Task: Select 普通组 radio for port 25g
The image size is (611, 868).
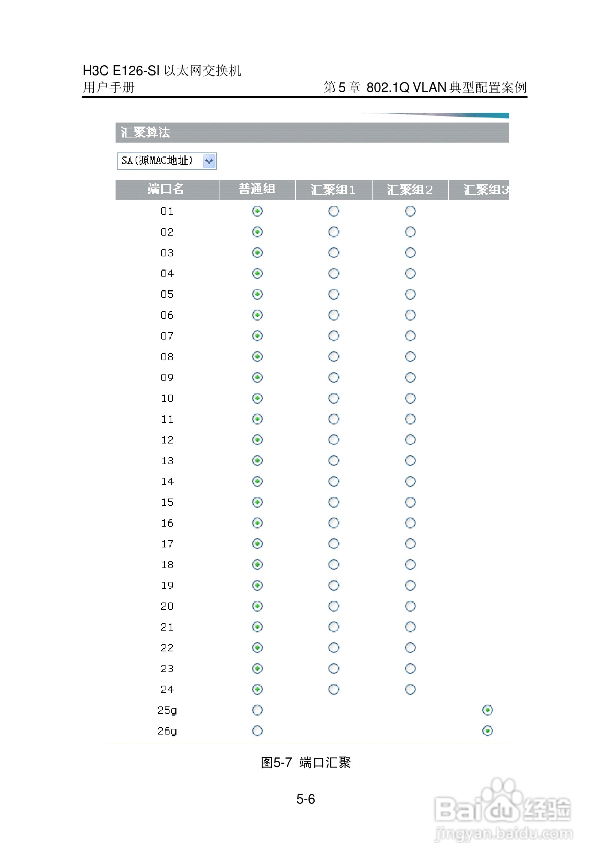Action: tap(257, 710)
